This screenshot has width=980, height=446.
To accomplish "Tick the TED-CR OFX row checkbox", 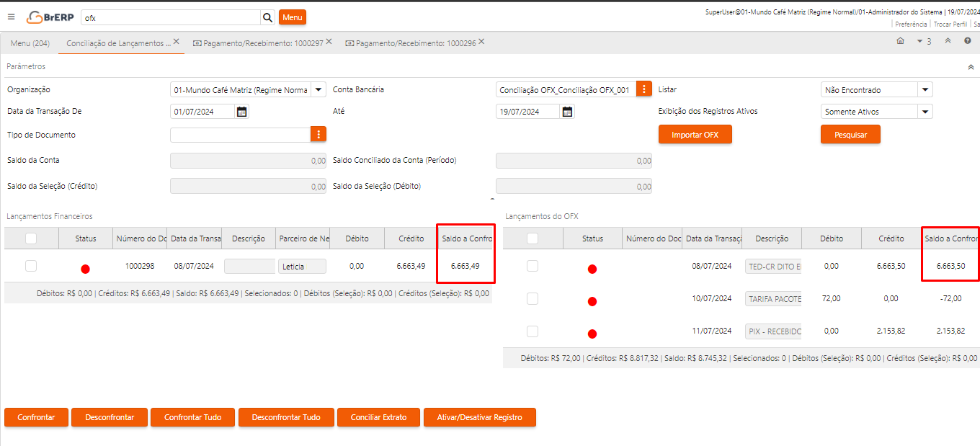I will tap(533, 266).
